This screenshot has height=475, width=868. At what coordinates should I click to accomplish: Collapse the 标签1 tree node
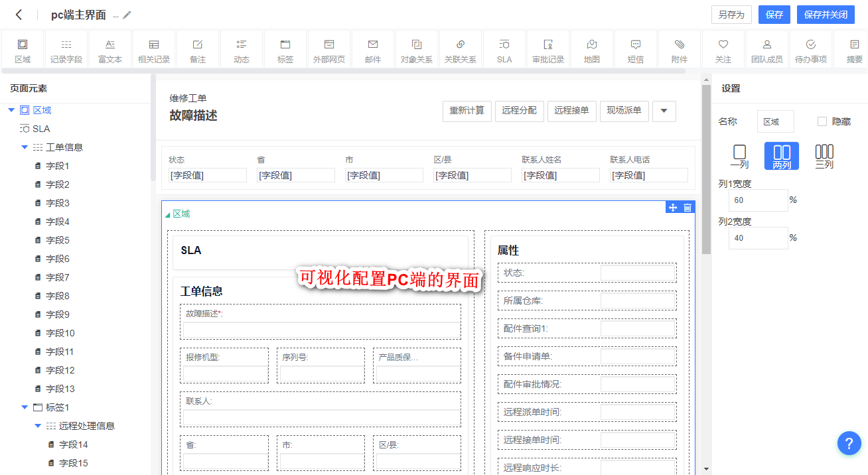[x=25, y=407]
